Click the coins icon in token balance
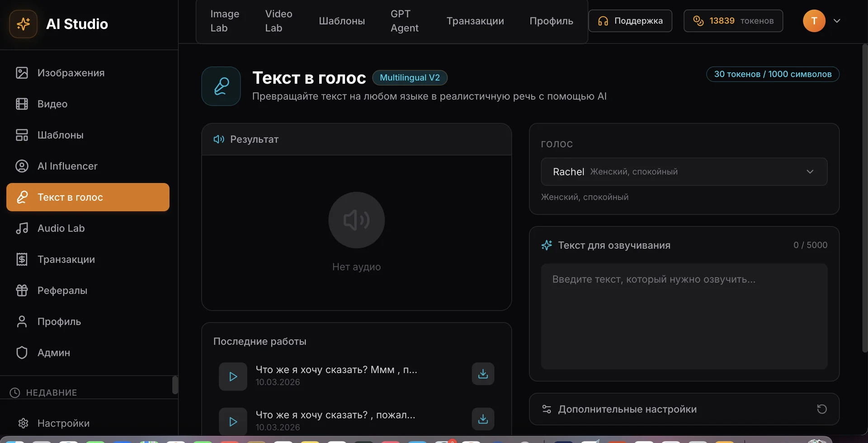Viewport: 868px width, 443px height. (x=698, y=21)
